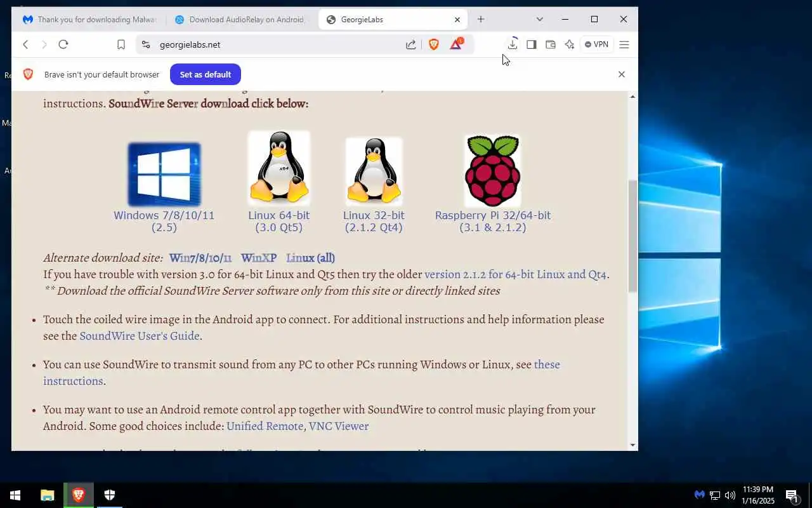This screenshot has width=812, height=508.
Task: Switch to the Malwarebytes download tab
Action: point(89,20)
